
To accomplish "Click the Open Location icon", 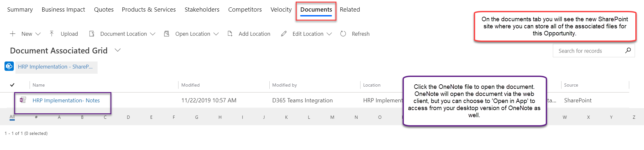I will tap(167, 34).
